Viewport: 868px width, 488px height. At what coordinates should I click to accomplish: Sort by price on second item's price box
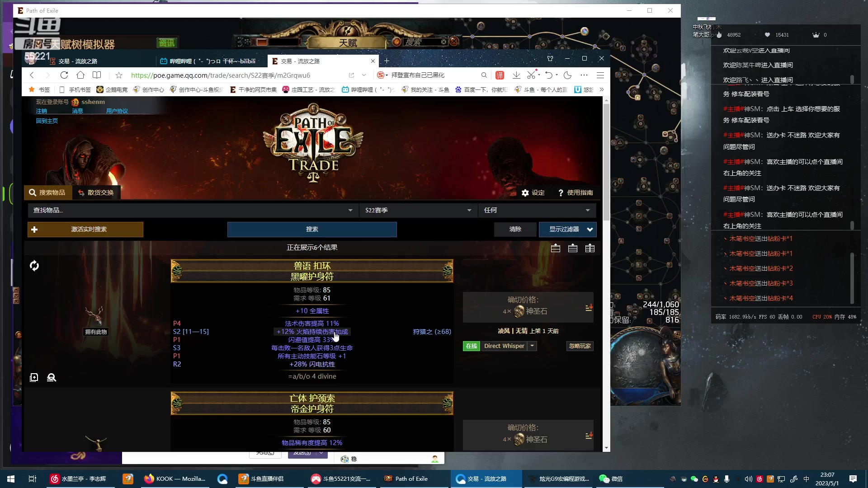click(x=589, y=436)
